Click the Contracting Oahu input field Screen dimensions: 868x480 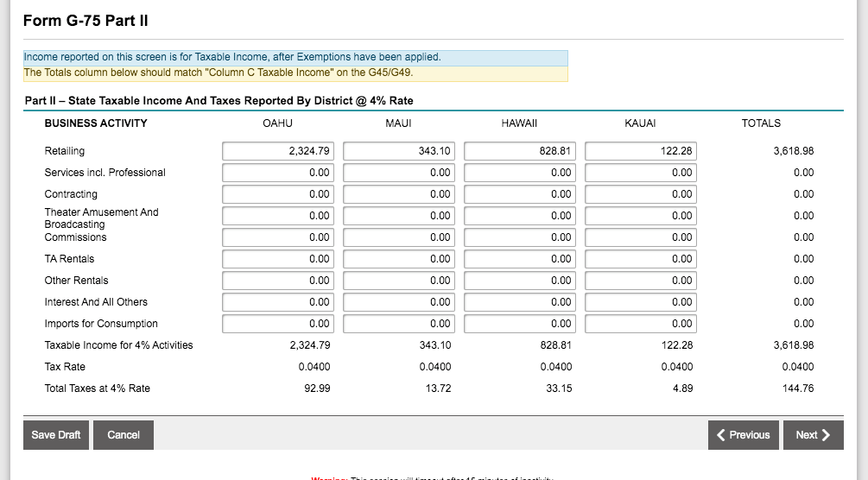pyautogui.click(x=277, y=194)
